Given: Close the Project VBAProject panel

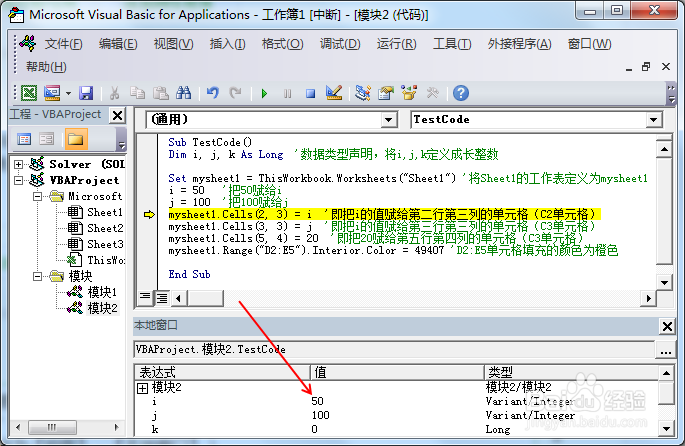Looking at the screenshot, I should click(117, 115).
